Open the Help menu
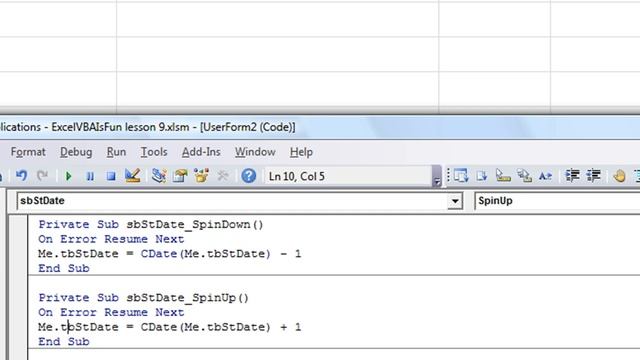The image size is (640, 360). point(301,152)
